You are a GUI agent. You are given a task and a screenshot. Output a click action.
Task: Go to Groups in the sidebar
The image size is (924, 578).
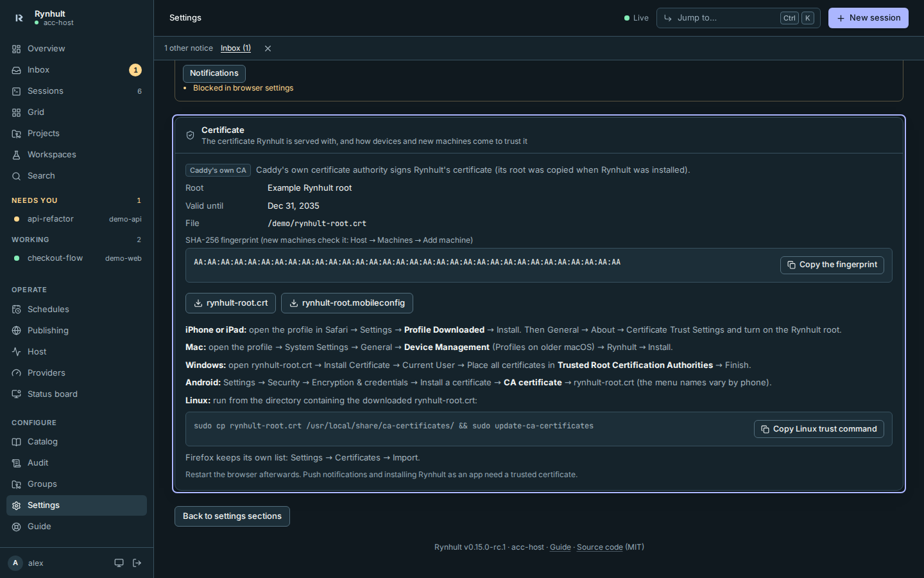(x=76, y=484)
